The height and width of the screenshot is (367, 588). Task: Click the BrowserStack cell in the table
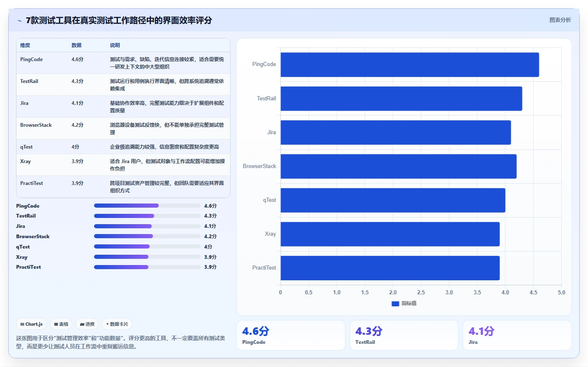[x=36, y=125]
